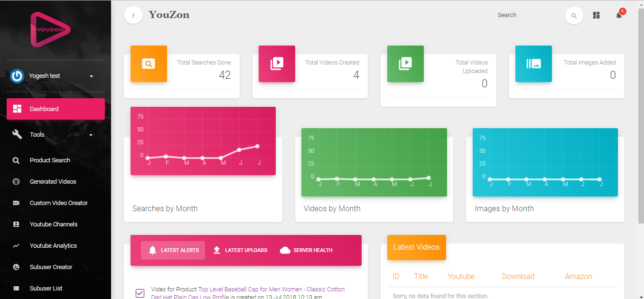The height and width of the screenshot is (299, 644).
Task: Click the green Total Videos Uploaded icon
Action: (405, 64)
